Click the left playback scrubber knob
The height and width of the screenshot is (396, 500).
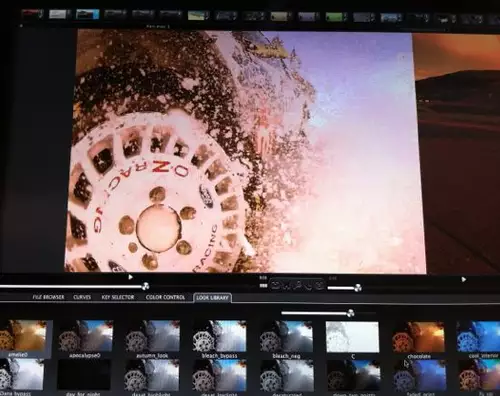click(x=145, y=286)
